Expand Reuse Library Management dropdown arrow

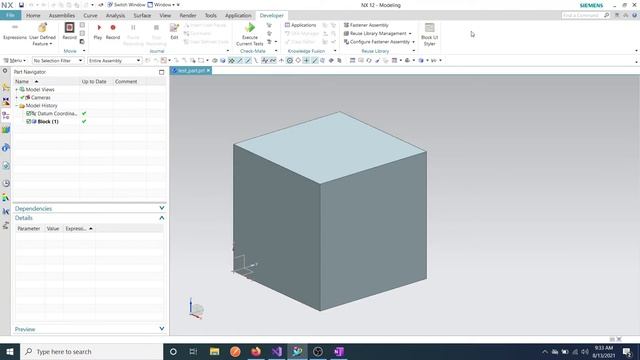click(x=410, y=33)
